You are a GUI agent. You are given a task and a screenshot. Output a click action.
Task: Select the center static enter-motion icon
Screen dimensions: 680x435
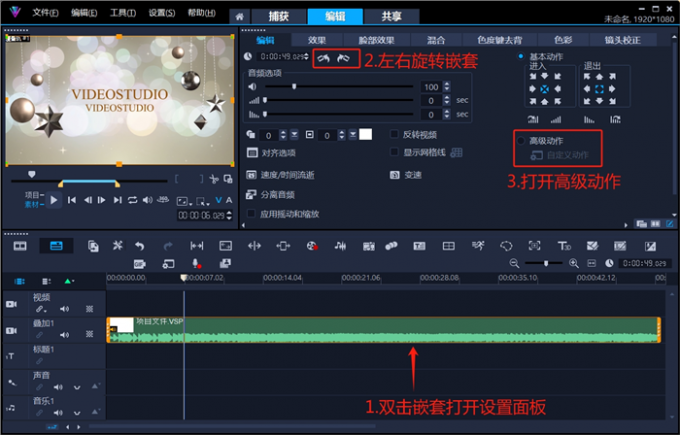click(x=545, y=89)
